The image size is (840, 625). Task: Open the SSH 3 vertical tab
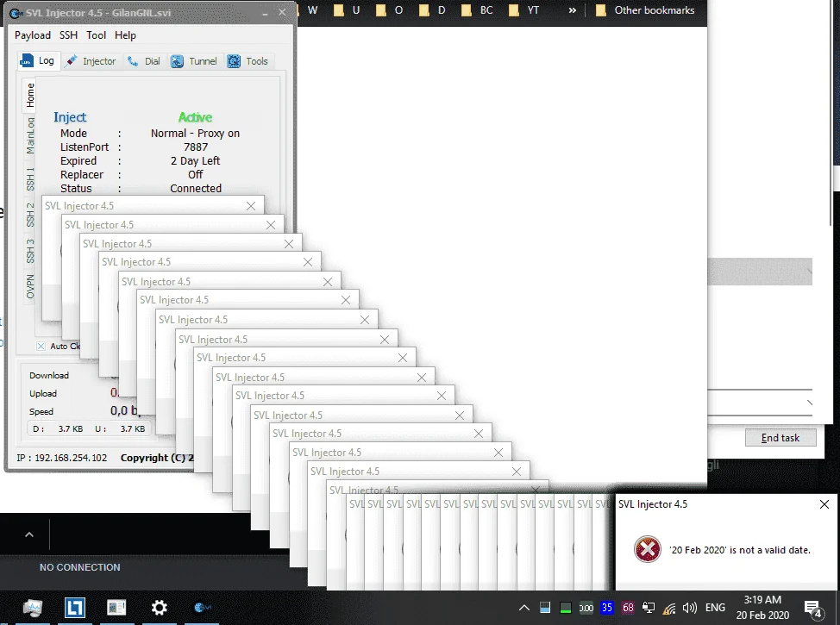(x=30, y=251)
